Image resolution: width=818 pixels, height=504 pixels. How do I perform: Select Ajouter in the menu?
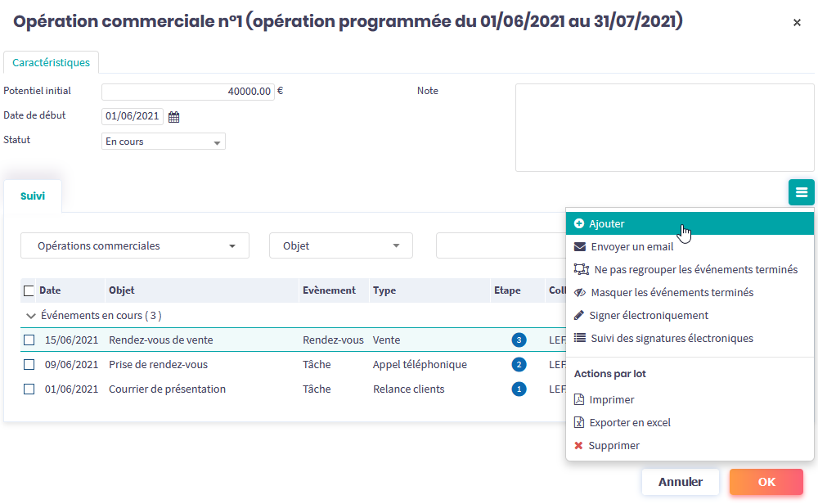coord(607,223)
